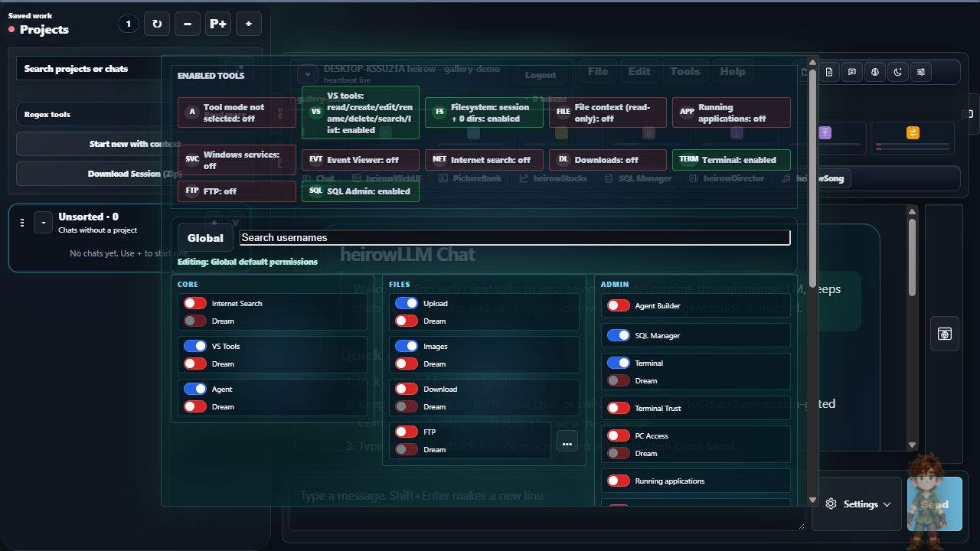The image size is (980, 551).
Task: Click the Global permissions button
Action: [x=205, y=238]
